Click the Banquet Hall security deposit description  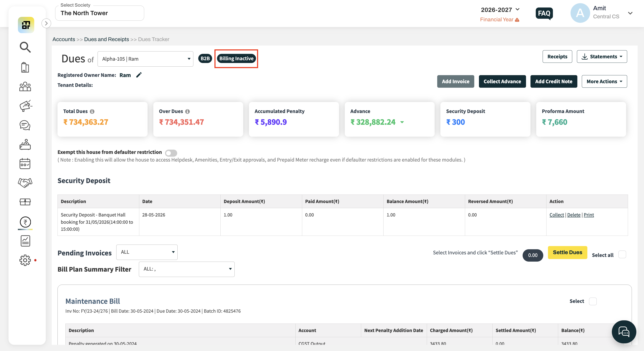pos(97,222)
